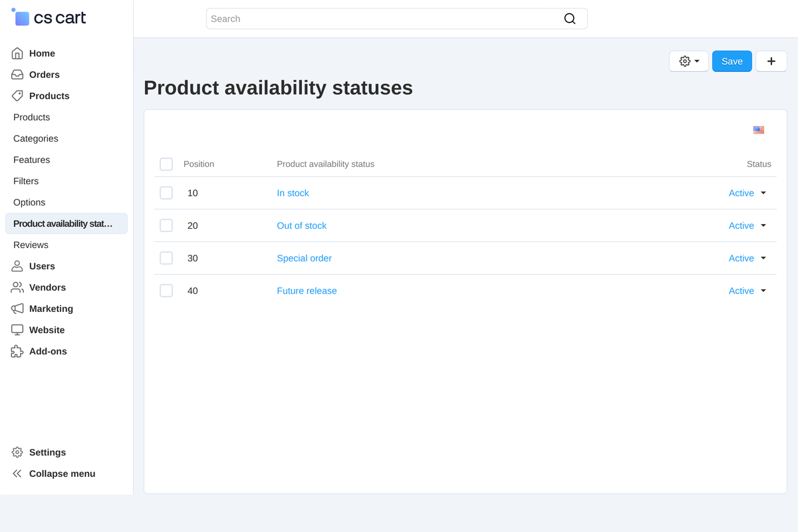Toggle the select-all checkbox in header
This screenshot has height=532, width=798.
(x=166, y=164)
